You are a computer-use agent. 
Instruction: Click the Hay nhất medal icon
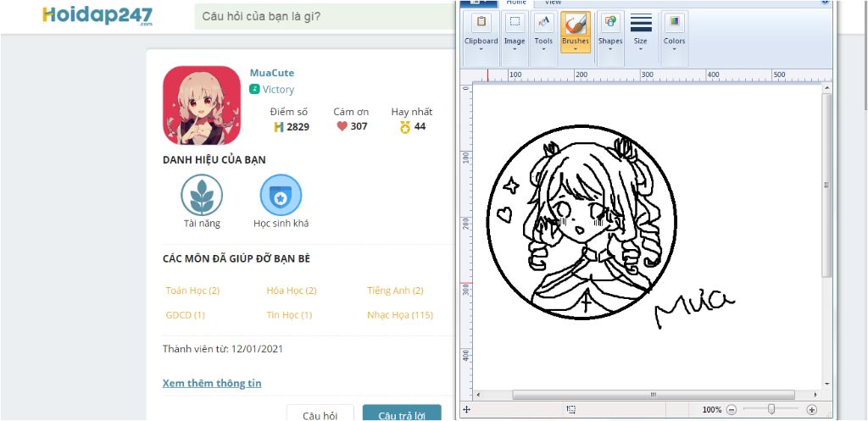click(405, 127)
